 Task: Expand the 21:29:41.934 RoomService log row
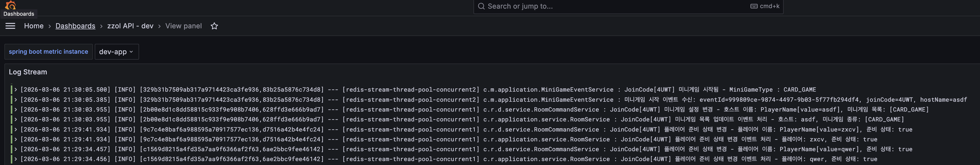tap(16, 139)
